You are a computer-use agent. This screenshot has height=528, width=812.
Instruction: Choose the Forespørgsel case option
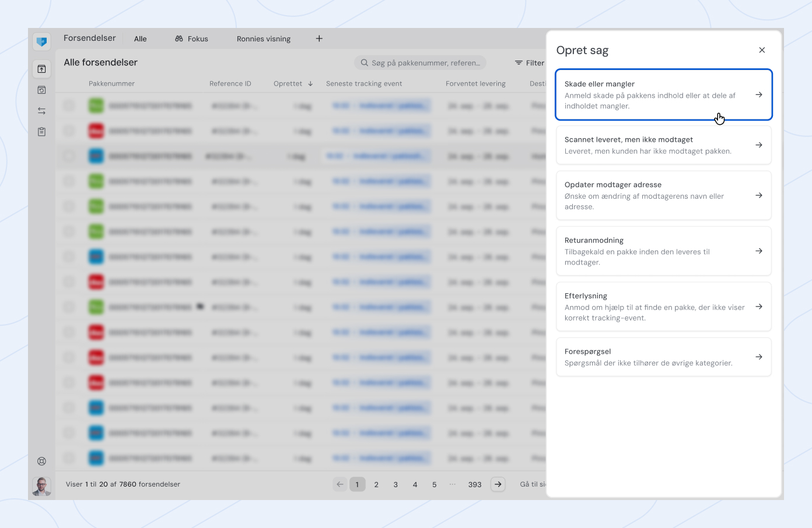663,357
